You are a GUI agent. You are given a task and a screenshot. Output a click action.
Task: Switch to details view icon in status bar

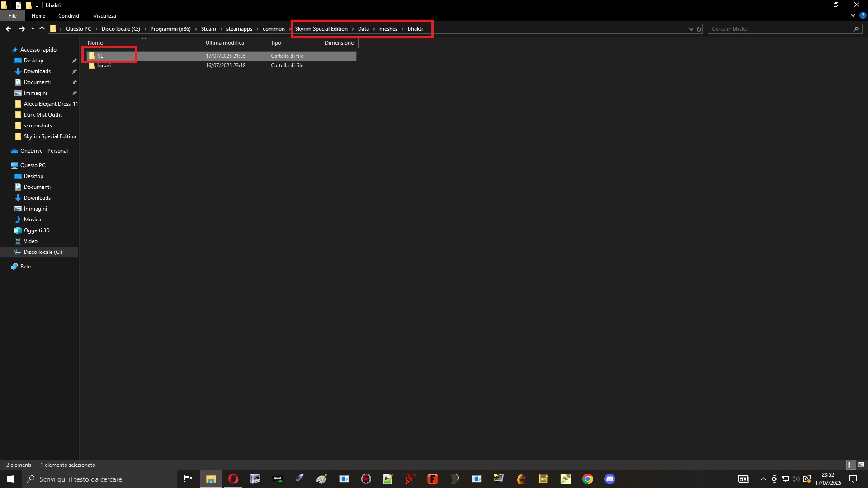(x=850, y=465)
